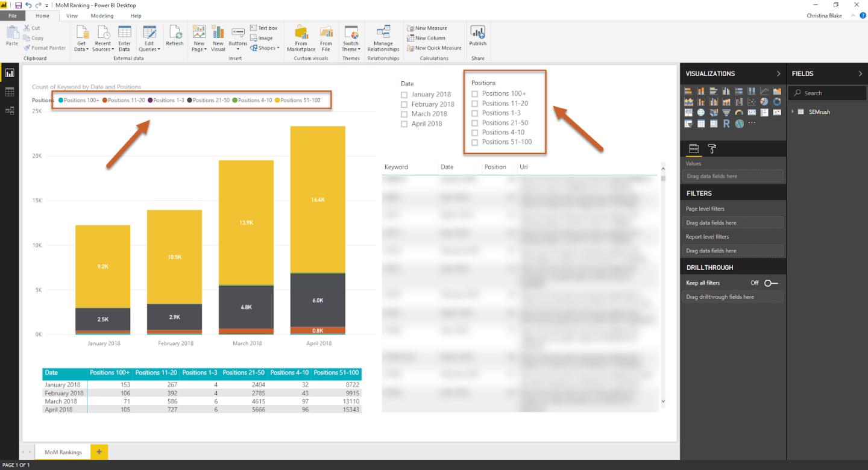The height and width of the screenshot is (470, 868).
Task: Collapse the Visualizations pane chevron
Action: click(x=778, y=74)
